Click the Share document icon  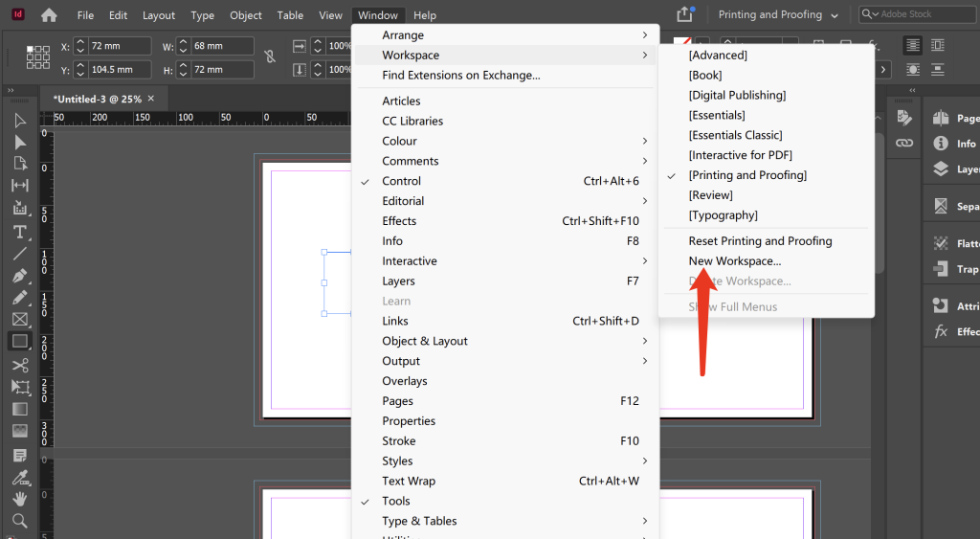(x=684, y=15)
